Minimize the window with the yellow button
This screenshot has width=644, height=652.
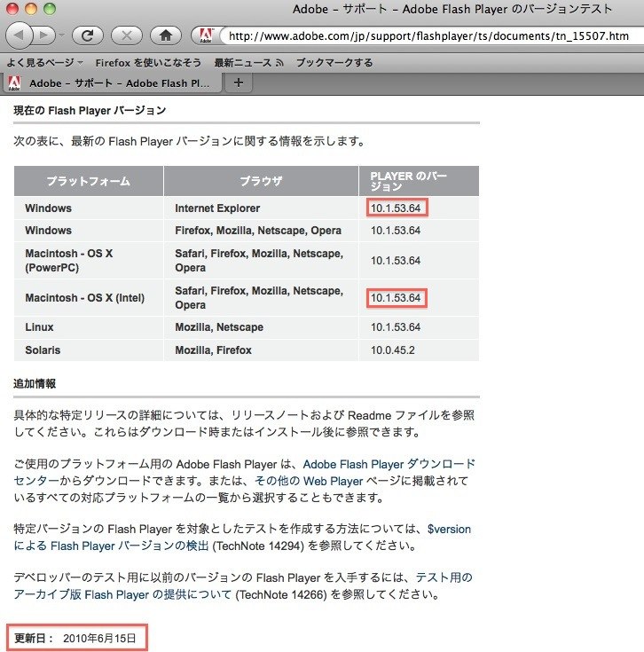31,9
